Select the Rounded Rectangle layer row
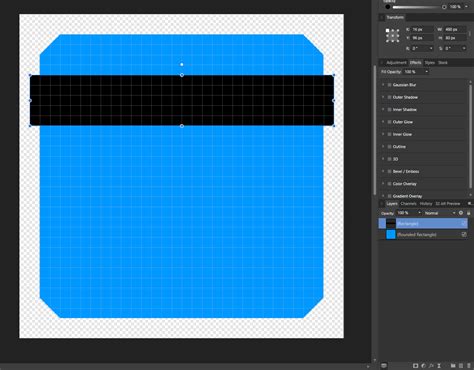 [x=423, y=235]
